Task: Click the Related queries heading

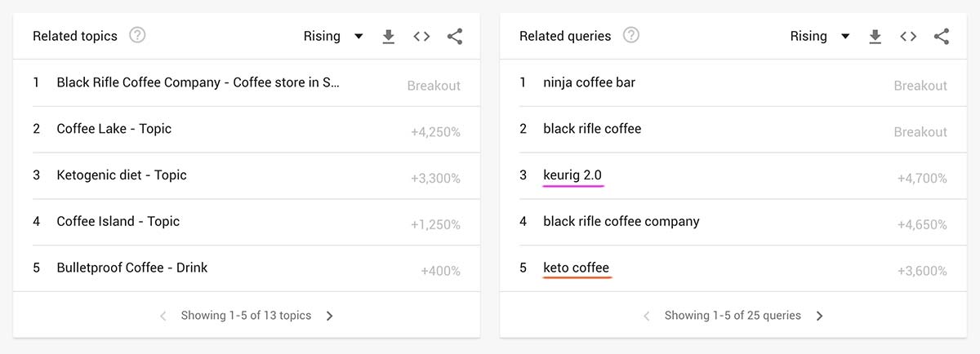Action: pos(565,36)
